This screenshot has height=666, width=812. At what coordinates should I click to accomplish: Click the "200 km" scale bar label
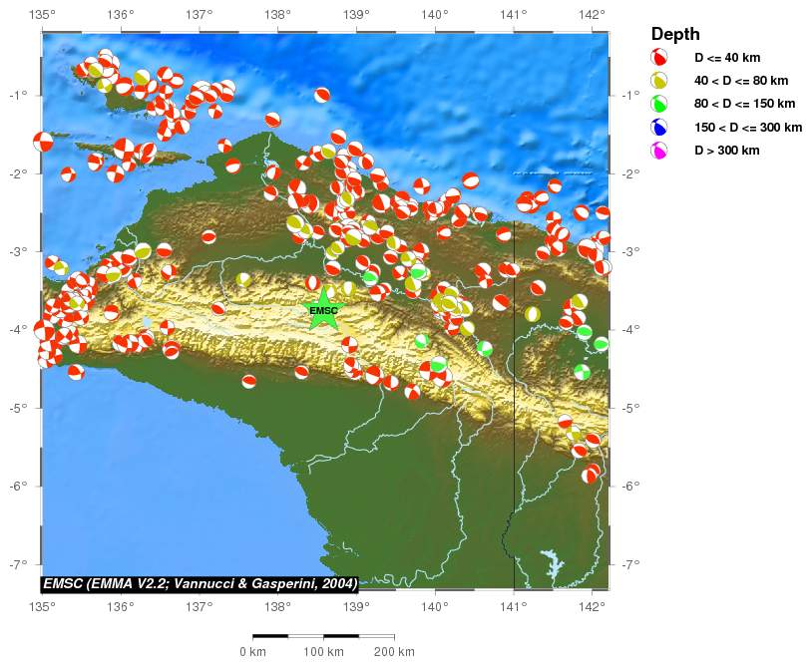pos(393,652)
